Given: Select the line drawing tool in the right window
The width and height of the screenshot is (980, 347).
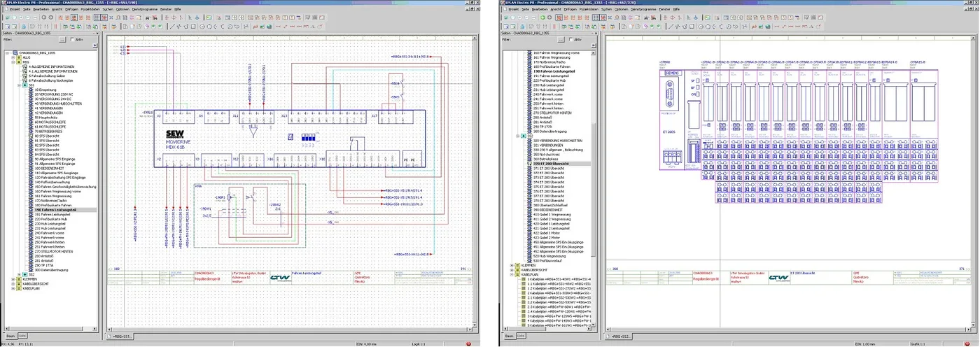Looking at the screenshot, I should (671, 27).
